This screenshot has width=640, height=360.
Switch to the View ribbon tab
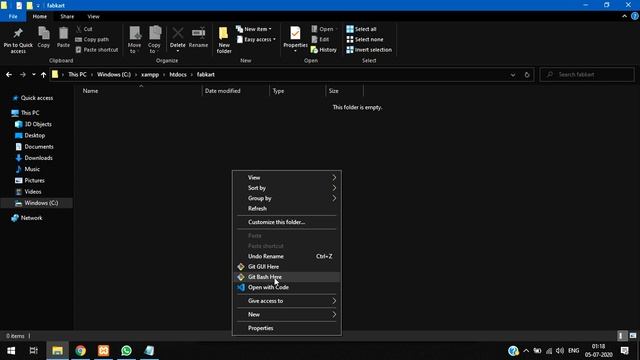[93, 16]
